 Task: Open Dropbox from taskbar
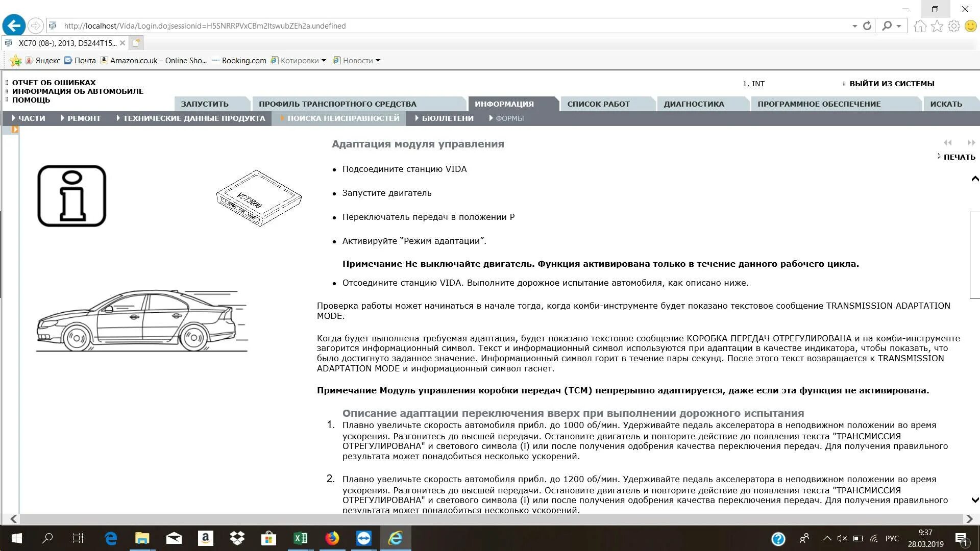click(237, 538)
